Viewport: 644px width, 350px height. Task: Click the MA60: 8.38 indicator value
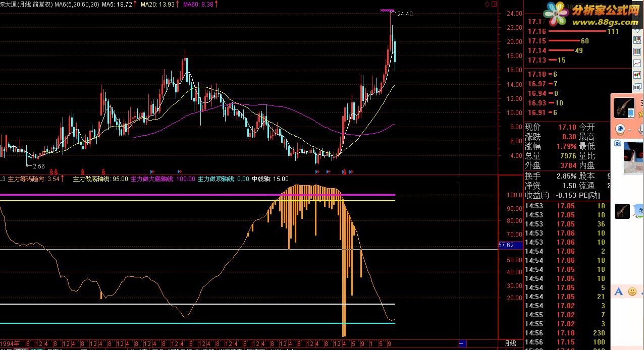point(198,4)
